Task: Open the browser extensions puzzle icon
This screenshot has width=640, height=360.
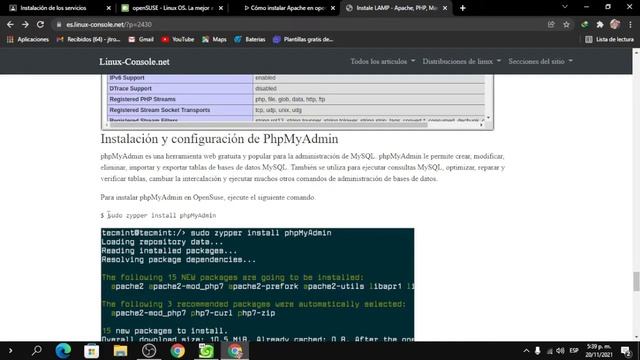Action: (x=600, y=24)
